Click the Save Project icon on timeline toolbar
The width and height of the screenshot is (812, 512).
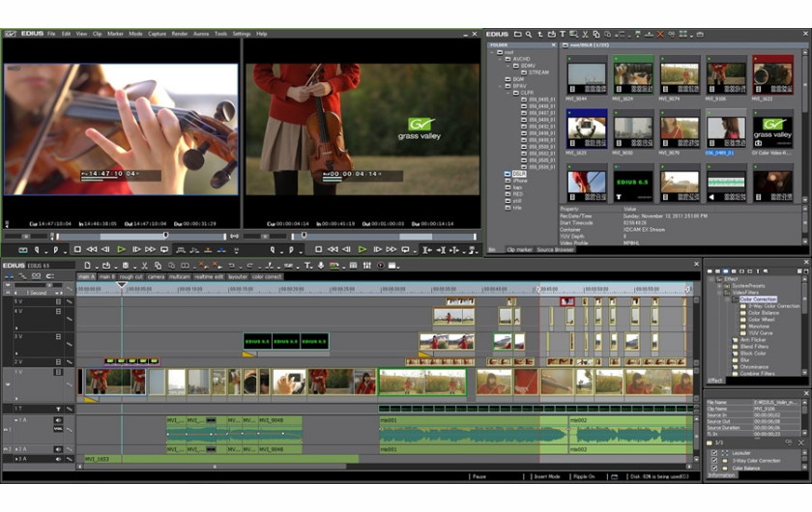pyautogui.click(x=125, y=266)
